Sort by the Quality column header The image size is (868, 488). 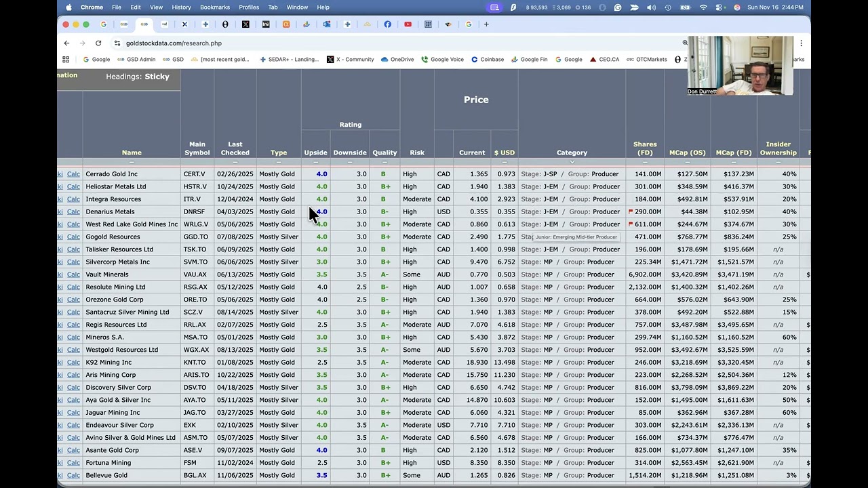coord(384,152)
